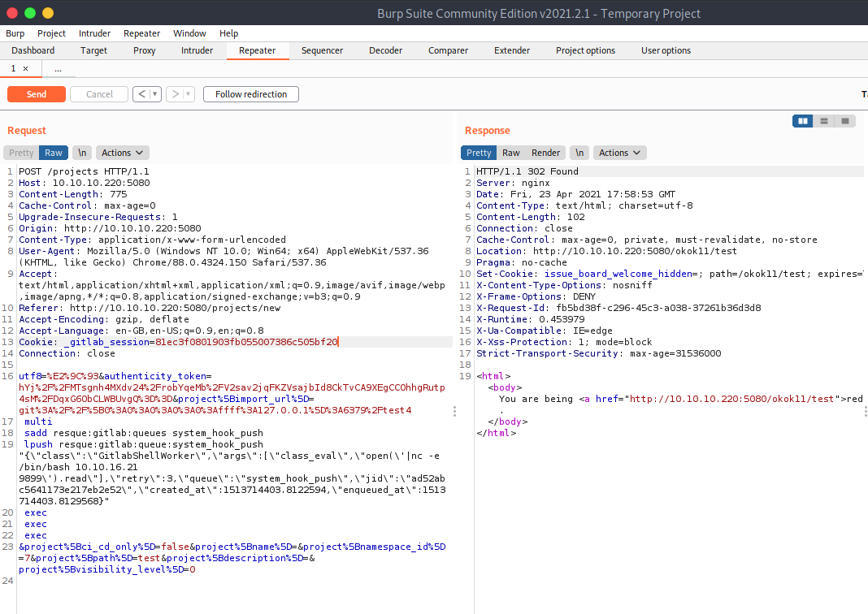Close the Burp Suite window (red button)
868x614 pixels.
point(12,13)
